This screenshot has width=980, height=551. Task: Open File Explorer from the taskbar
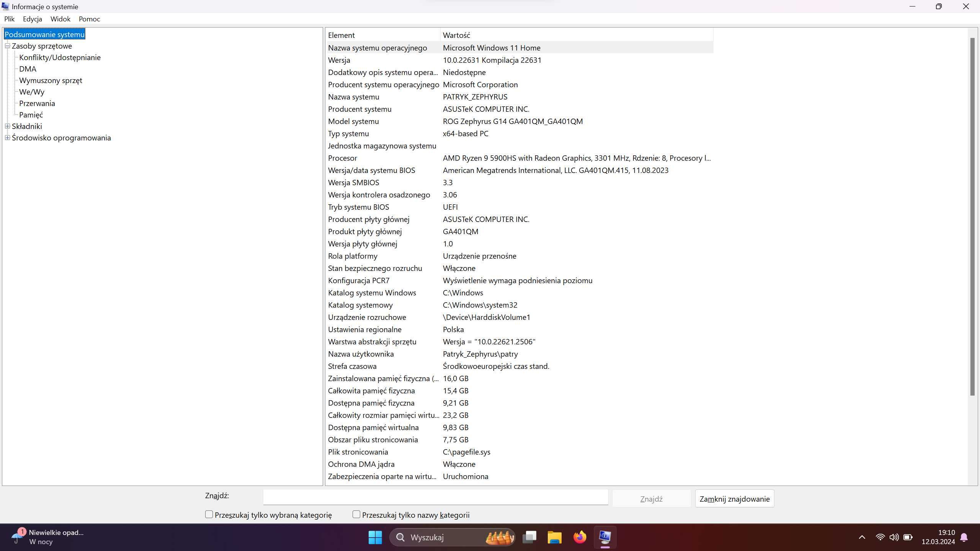click(x=554, y=537)
